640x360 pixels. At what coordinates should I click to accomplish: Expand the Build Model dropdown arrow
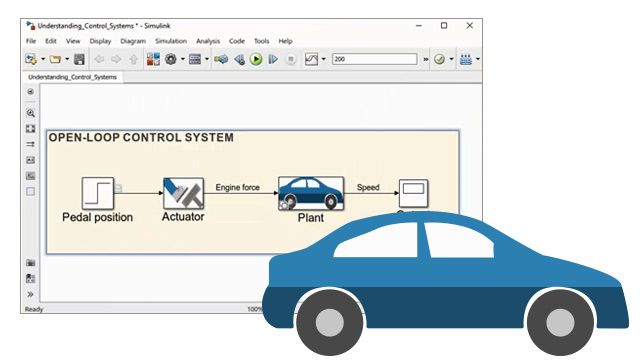pos(478,59)
